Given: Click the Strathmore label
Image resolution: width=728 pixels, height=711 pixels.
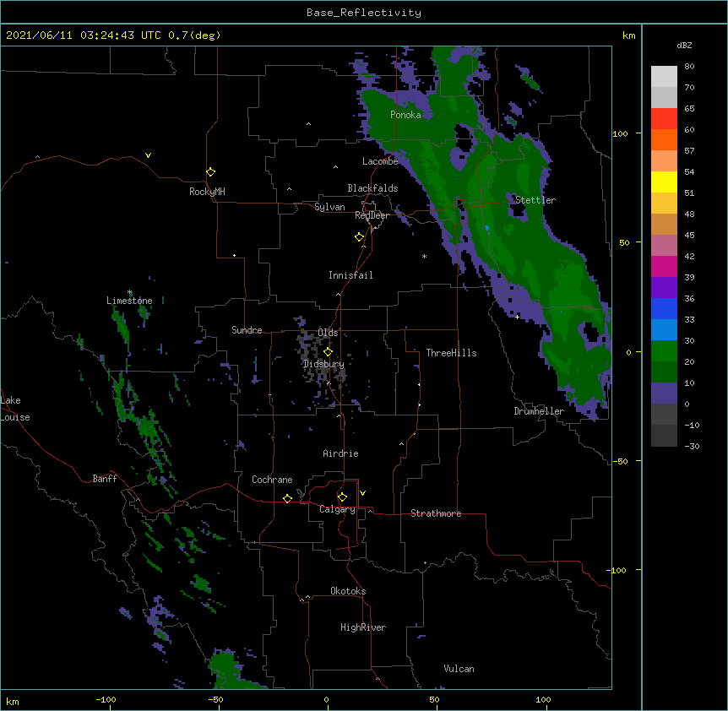Looking at the screenshot, I should (436, 513).
